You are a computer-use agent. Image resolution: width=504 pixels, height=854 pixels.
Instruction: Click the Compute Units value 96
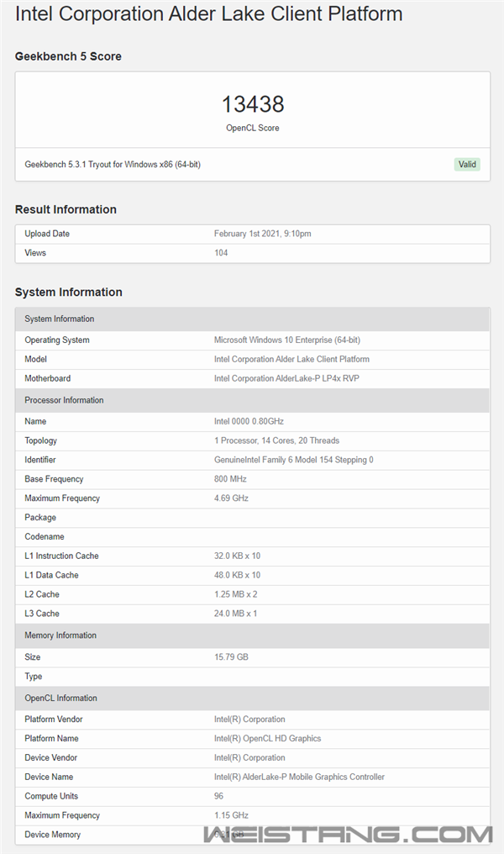pyautogui.click(x=218, y=796)
